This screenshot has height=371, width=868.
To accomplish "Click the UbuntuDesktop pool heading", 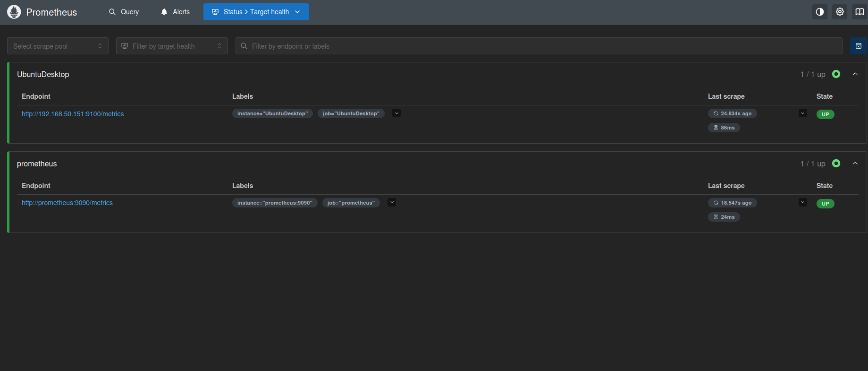I will (x=43, y=74).
